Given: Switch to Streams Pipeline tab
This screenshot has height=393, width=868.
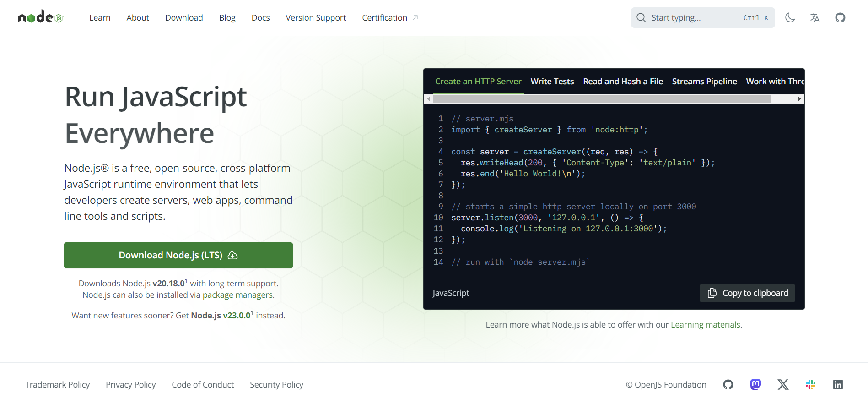Looking at the screenshot, I should [705, 81].
